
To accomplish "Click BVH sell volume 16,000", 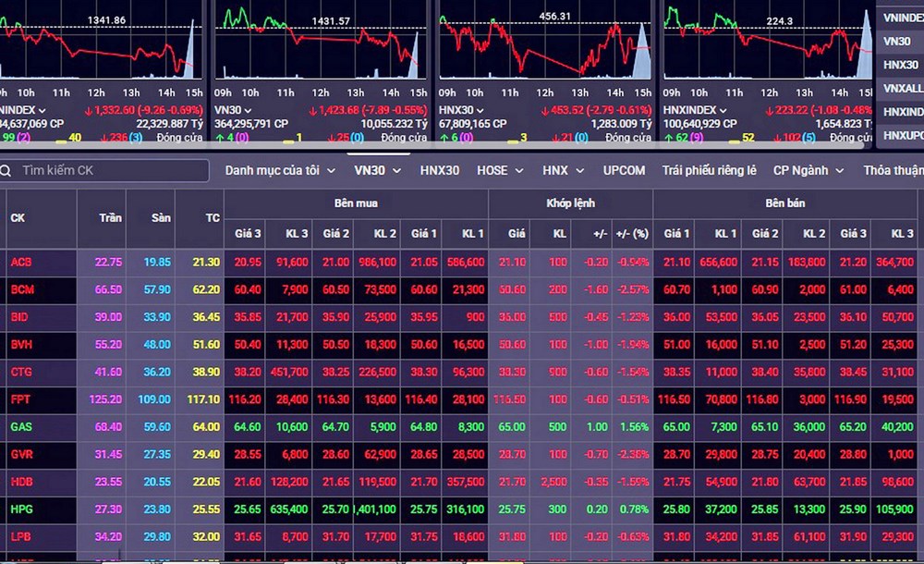I will pos(722,345).
